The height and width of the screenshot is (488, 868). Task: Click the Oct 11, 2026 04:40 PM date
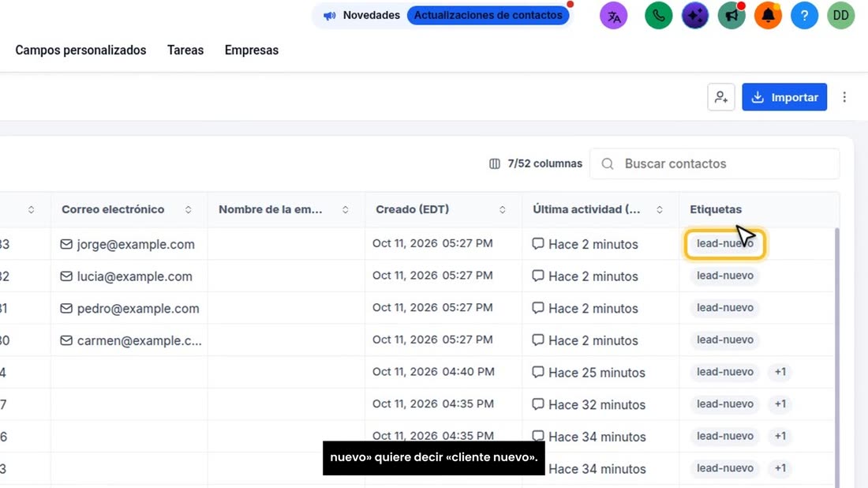point(433,372)
